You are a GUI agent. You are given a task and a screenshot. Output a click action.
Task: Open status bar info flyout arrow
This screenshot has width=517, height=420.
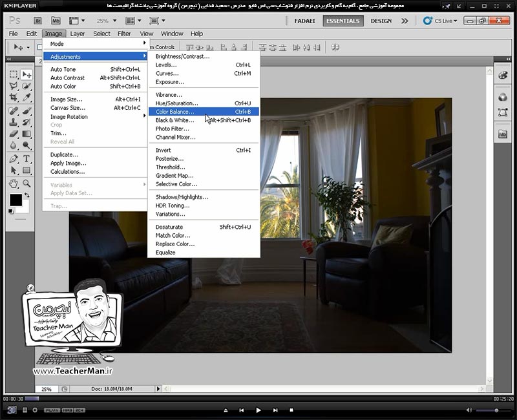click(158, 389)
